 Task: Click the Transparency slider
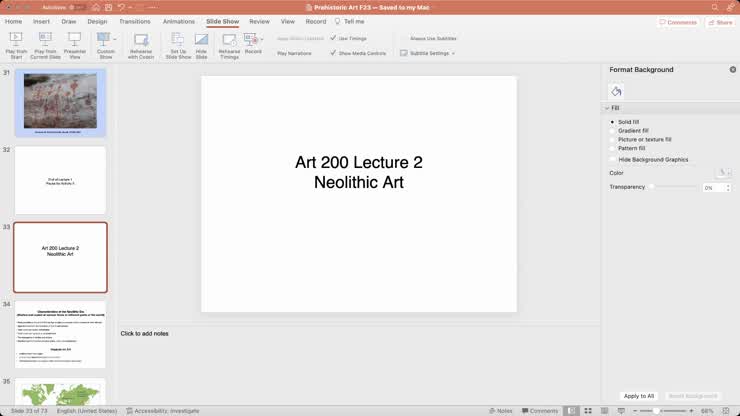pyautogui.click(x=673, y=187)
